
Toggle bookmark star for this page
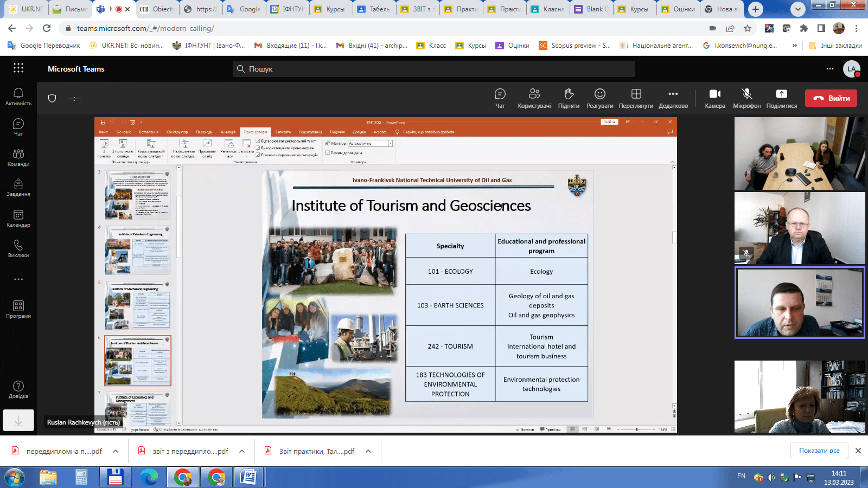coord(748,28)
